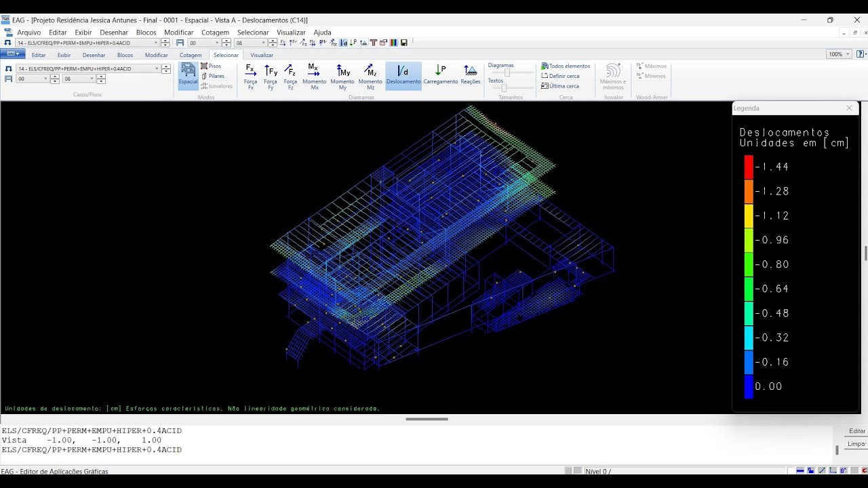Click the Máximos e mínimos isovalor icon
This screenshot has height=488, width=868.
(613, 77)
